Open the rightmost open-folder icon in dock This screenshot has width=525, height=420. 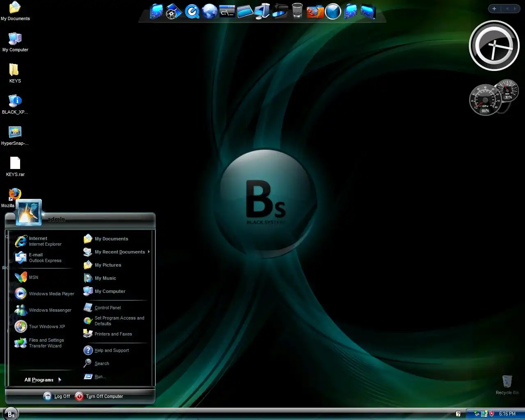click(368, 11)
